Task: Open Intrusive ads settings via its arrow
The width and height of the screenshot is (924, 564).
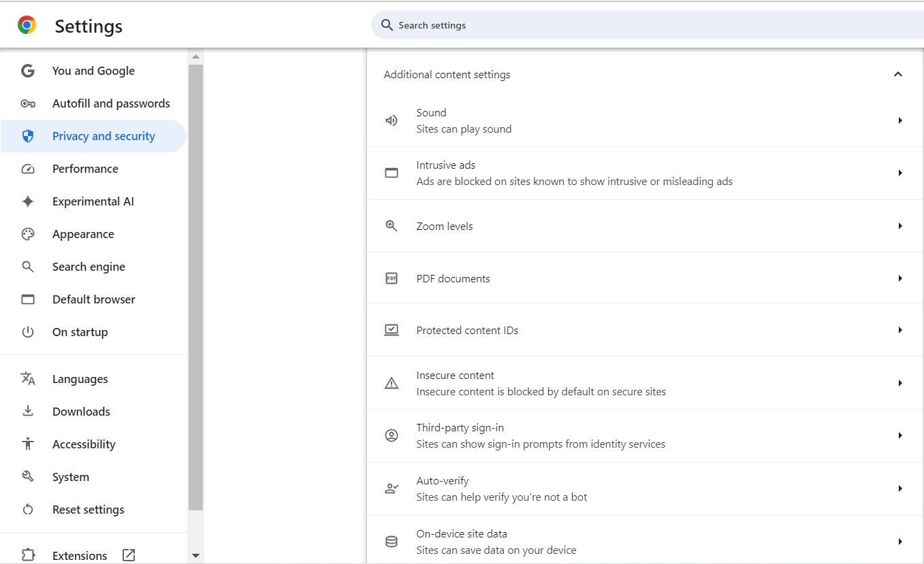Action: [900, 173]
